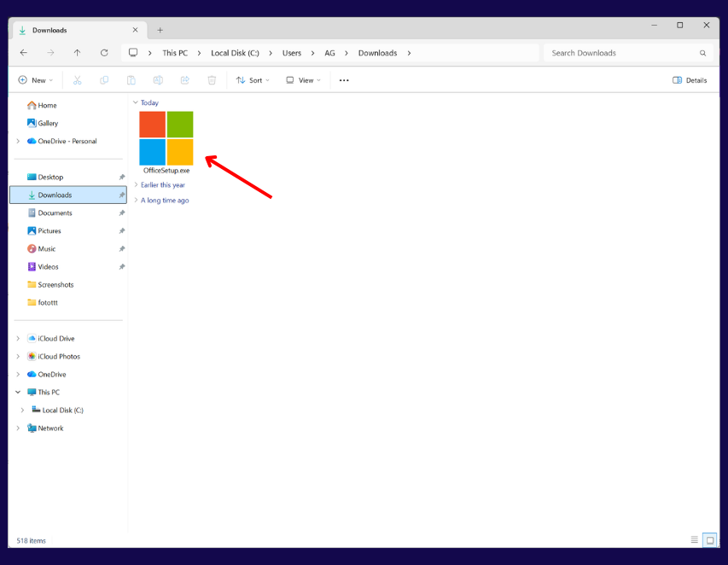Close the Downloads tab
This screenshot has height=565, width=728.
135,30
